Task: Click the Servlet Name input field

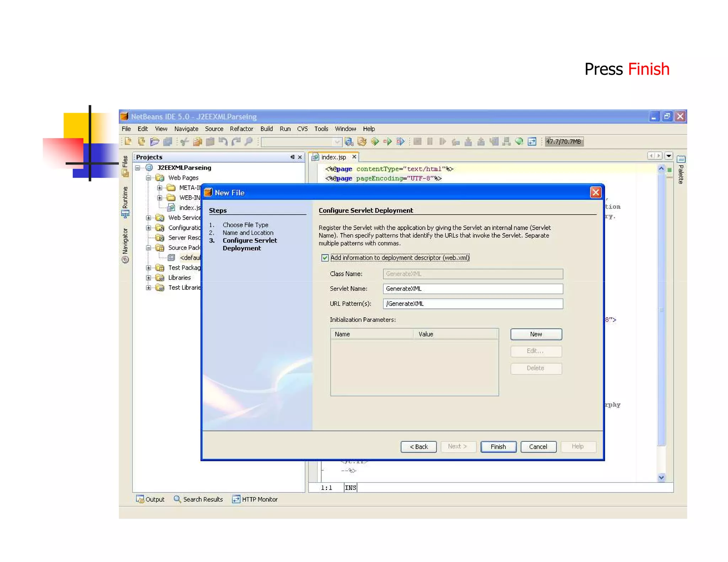Action: coord(473,289)
